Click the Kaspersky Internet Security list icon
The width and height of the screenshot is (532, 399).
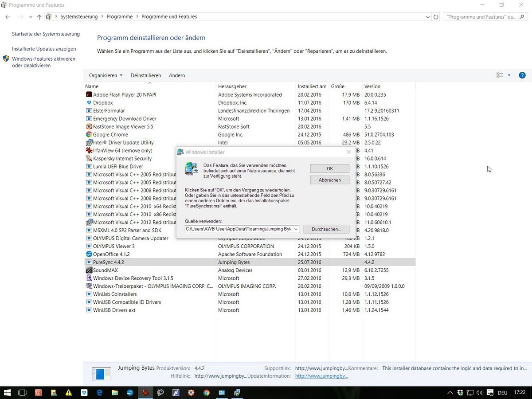coord(89,159)
